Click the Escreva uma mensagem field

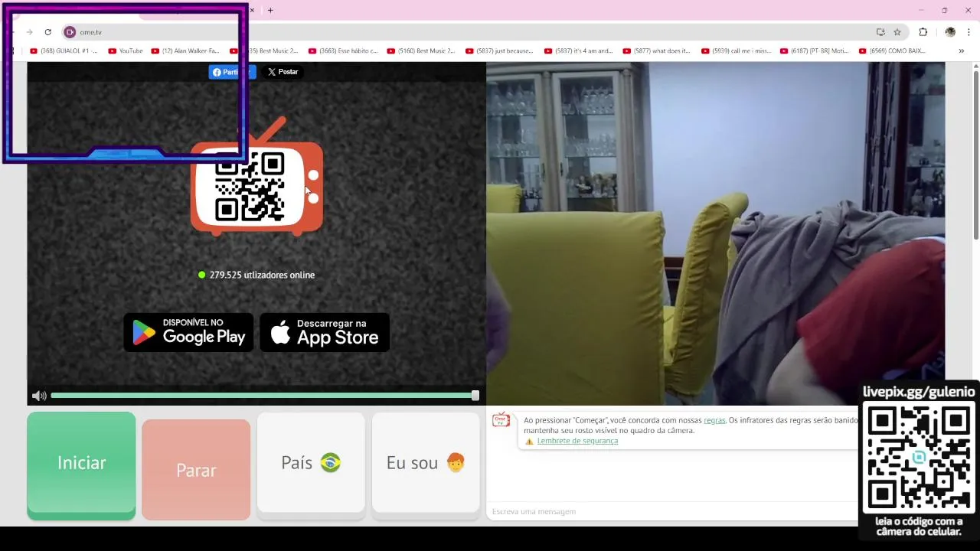672,511
